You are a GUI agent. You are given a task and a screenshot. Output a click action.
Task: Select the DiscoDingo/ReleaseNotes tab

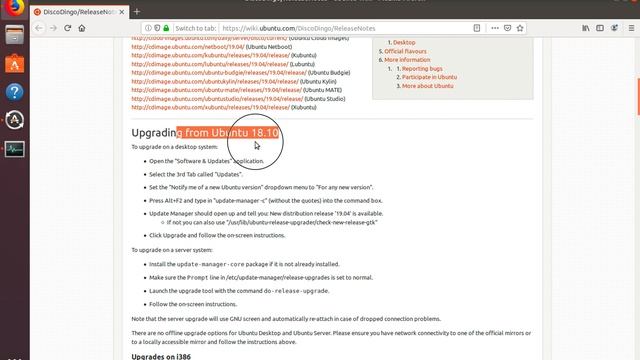(x=80, y=12)
